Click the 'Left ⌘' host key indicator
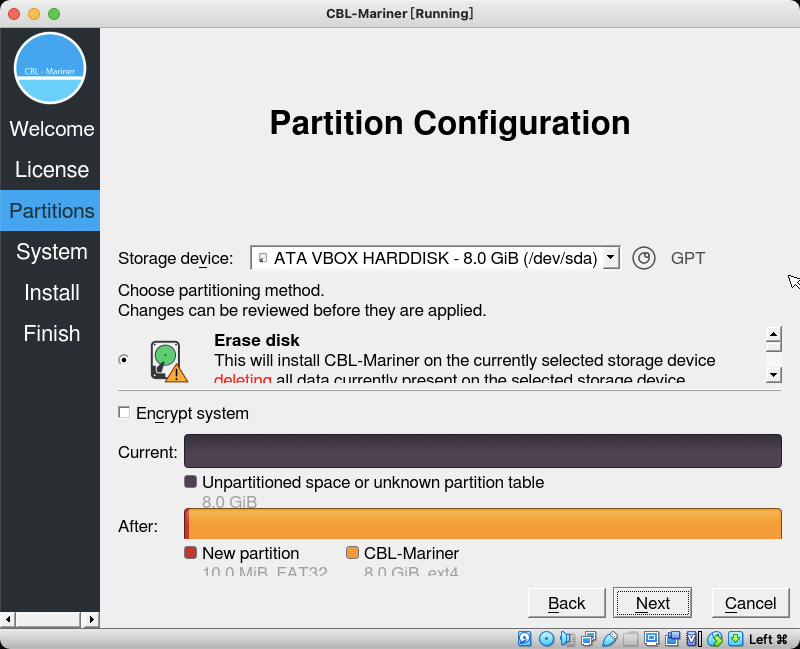Screen dimensions: 800x649 (768, 639)
